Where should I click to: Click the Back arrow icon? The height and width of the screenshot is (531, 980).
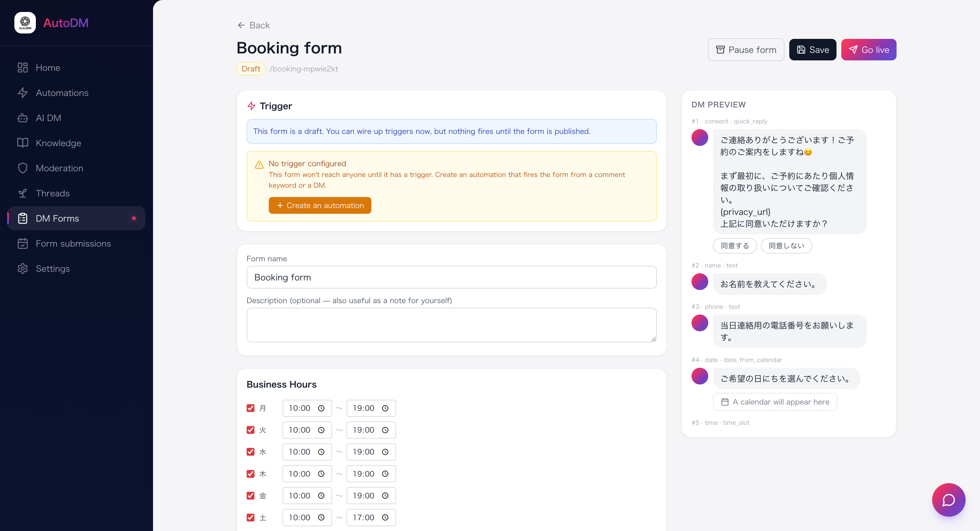coord(241,25)
